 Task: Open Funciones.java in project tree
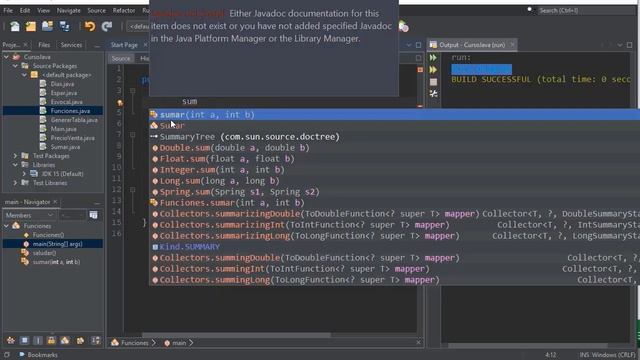70,111
